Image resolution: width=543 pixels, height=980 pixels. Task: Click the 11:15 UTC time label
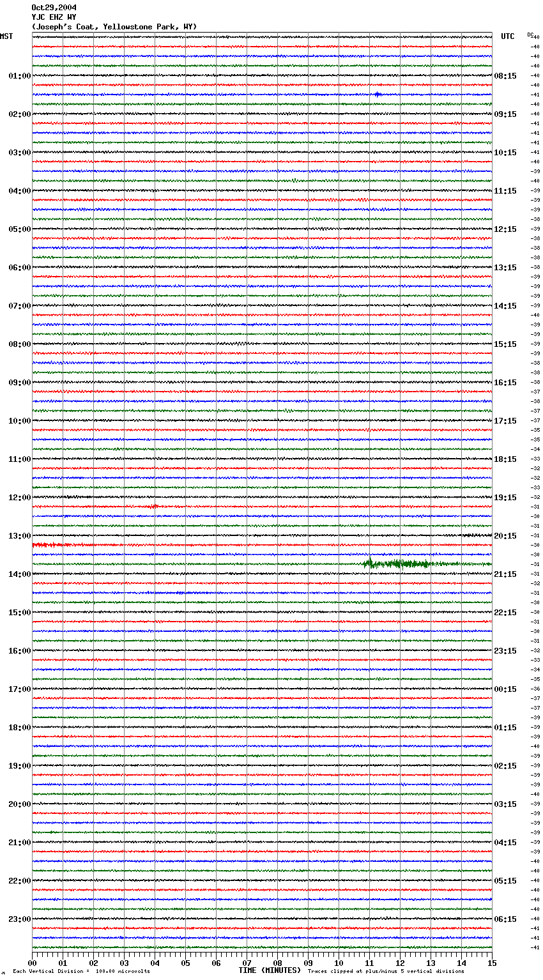[x=505, y=191]
